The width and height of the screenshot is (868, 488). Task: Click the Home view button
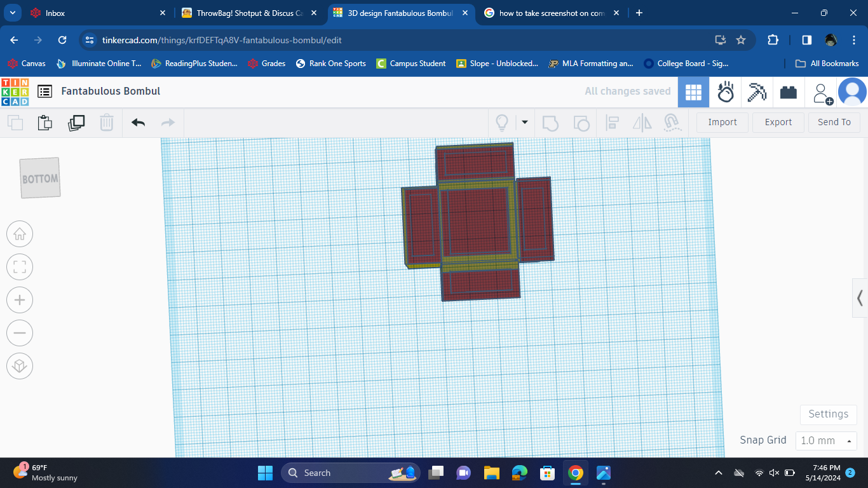coord(20,234)
